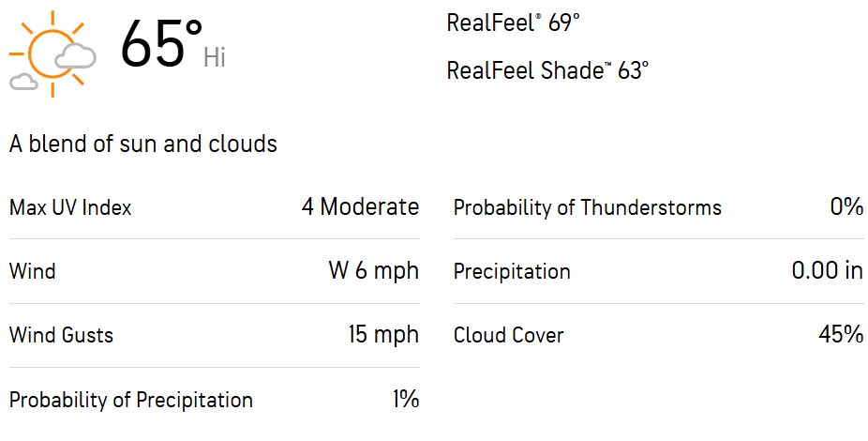868x441 pixels.
Task: Select the Precipitation row label
Action: pyautogui.click(x=512, y=272)
